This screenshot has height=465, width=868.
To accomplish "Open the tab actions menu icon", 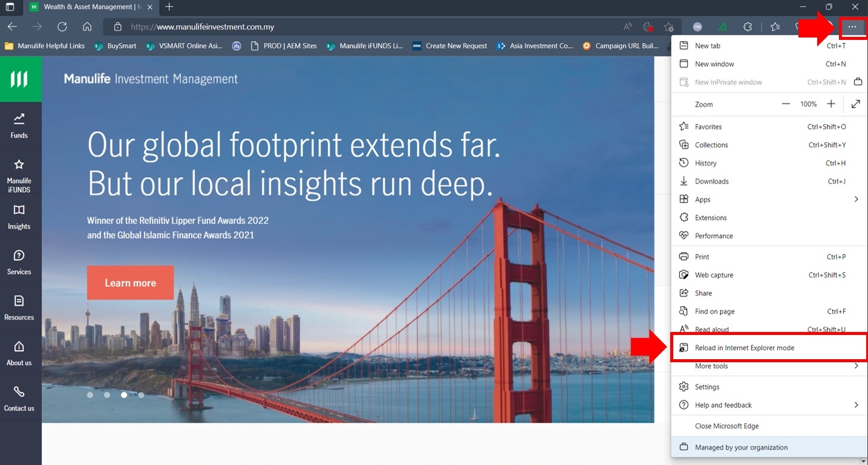I will point(10,7).
